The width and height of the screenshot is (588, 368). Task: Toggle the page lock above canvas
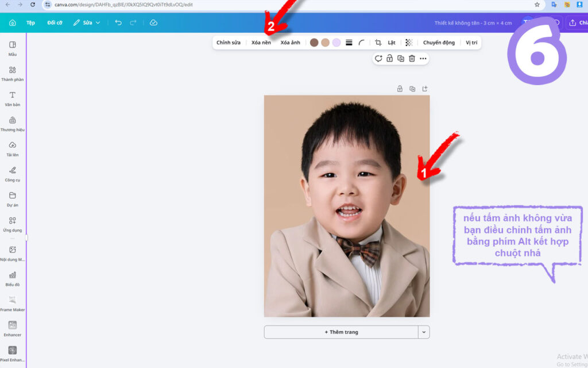400,89
